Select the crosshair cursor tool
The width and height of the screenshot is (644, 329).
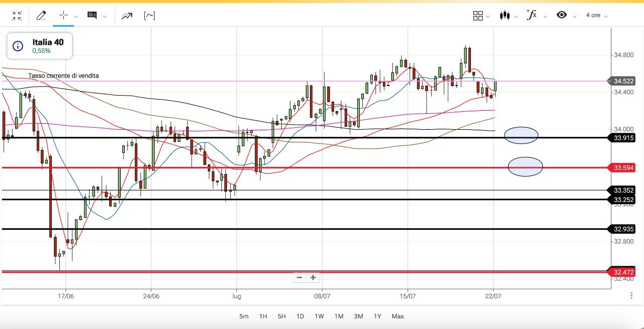click(x=63, y=15)
